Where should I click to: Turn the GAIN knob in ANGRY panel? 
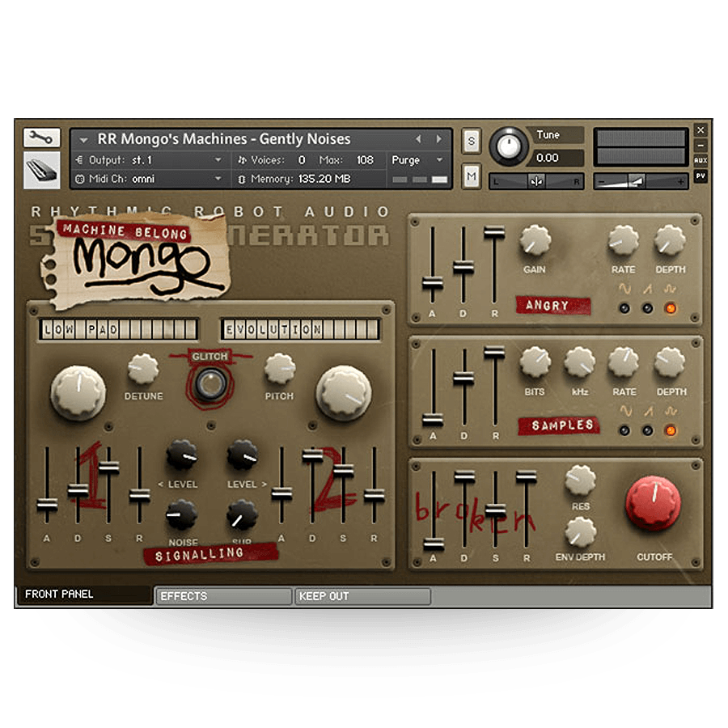click(535, 240)
